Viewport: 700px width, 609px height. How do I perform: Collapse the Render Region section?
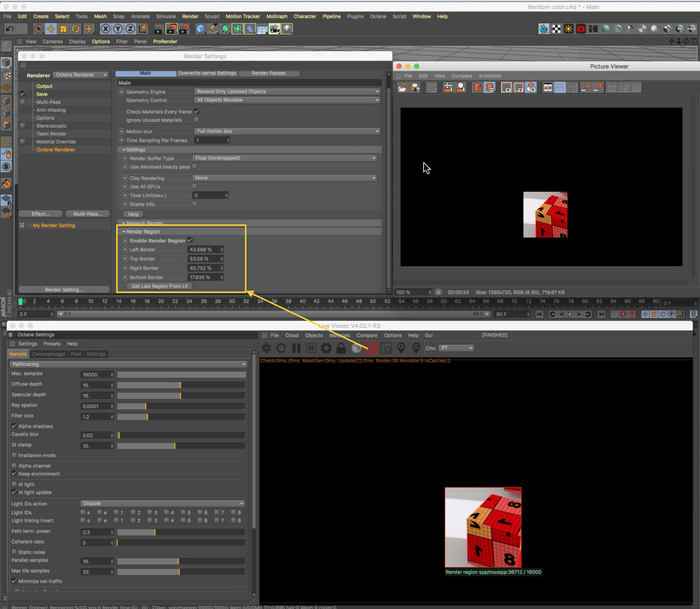point(124,231)
